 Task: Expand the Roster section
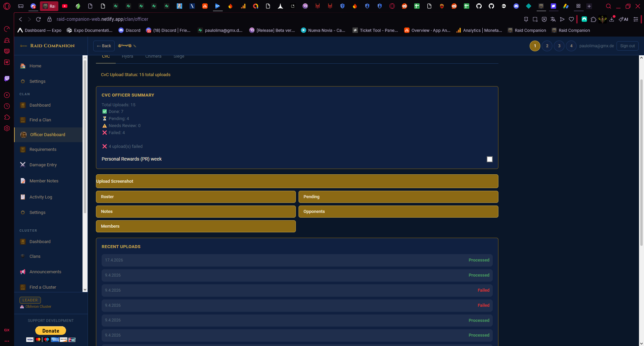(196, 197)
